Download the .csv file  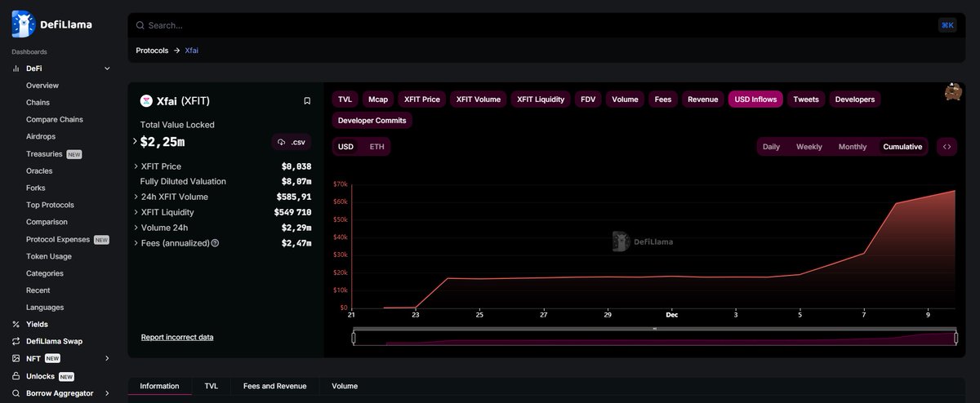[x=292, y=142]
